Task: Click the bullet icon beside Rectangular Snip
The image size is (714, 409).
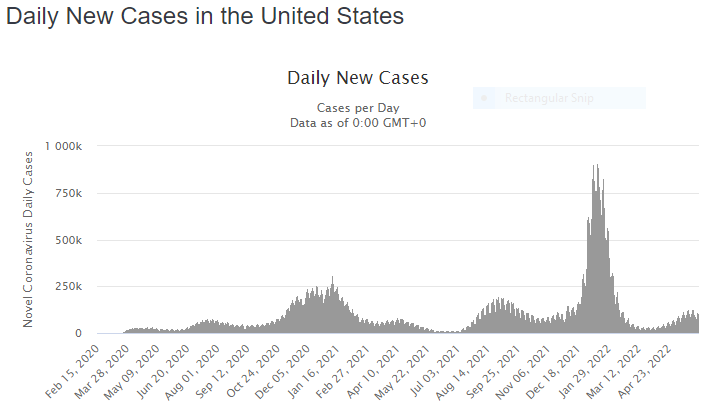Action: tap(484, 98)
